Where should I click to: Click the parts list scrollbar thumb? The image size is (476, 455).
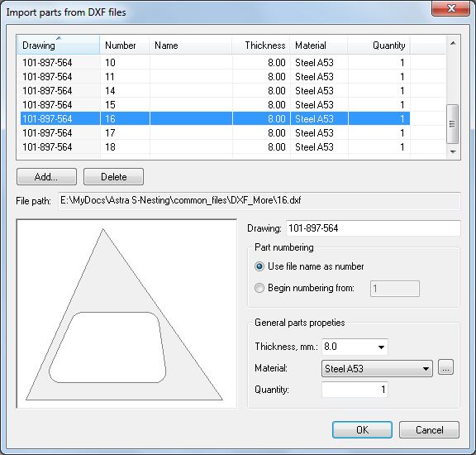point(452,124)
